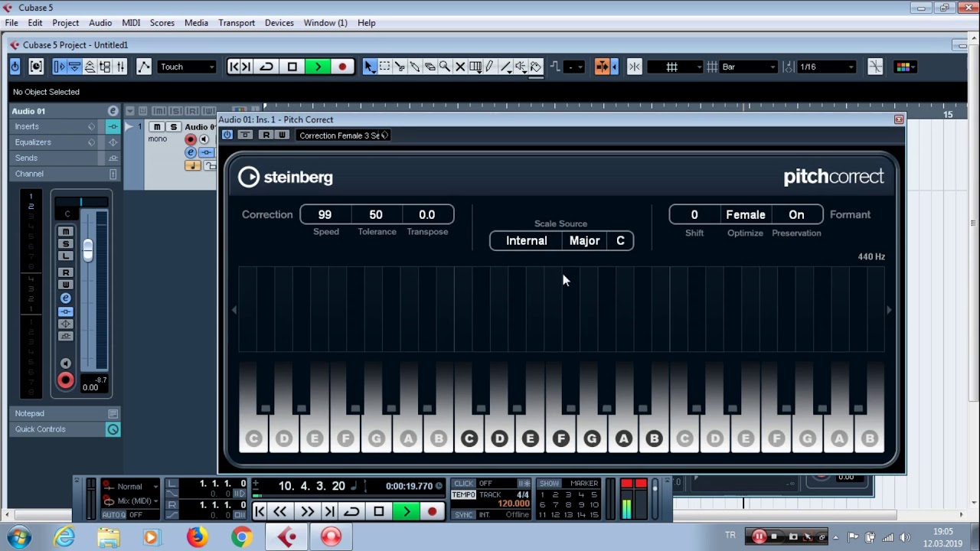Open the 1/16 quantize dropdown
The height and width of the screenshot is (551, 980).
pos(827,67)
